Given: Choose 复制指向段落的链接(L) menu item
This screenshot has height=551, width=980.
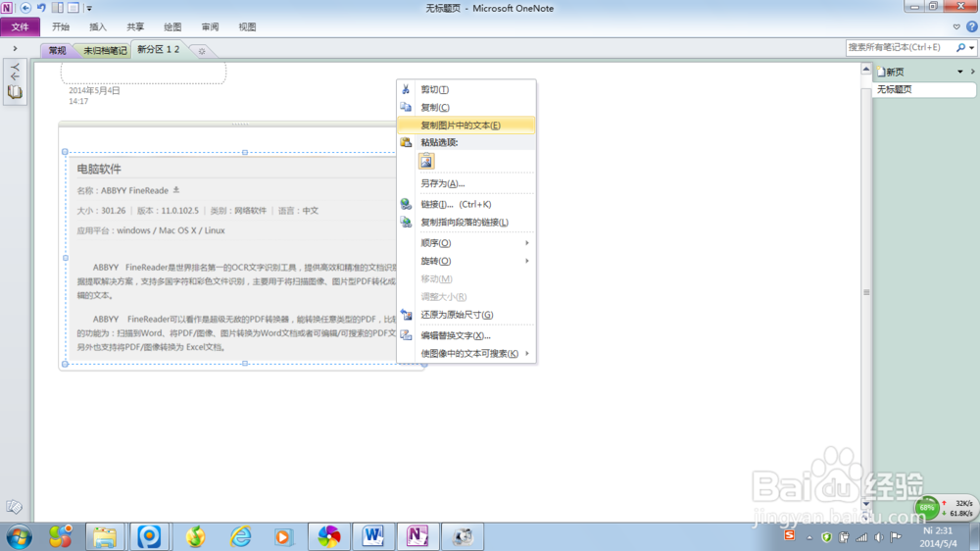Looking at the screenshot, I should 466,222.
